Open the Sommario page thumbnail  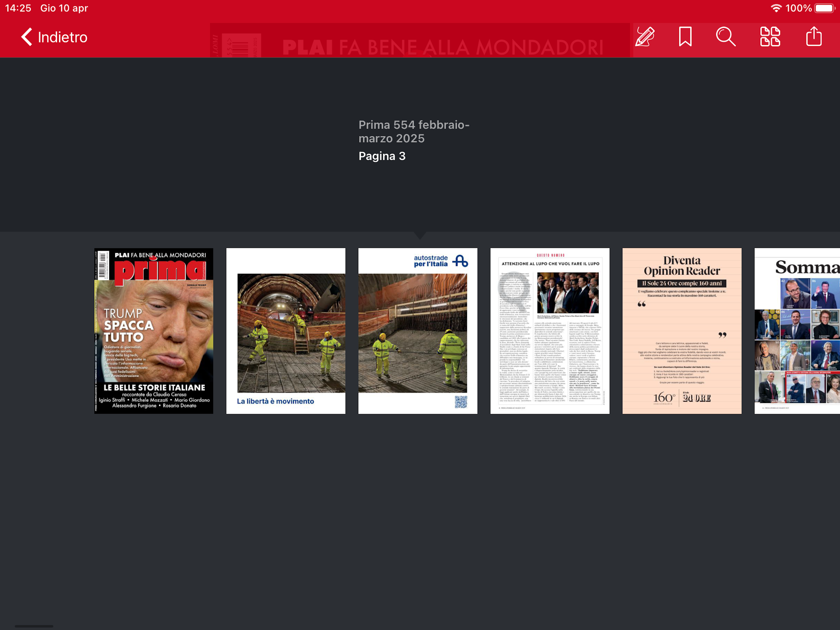(797, 331)
